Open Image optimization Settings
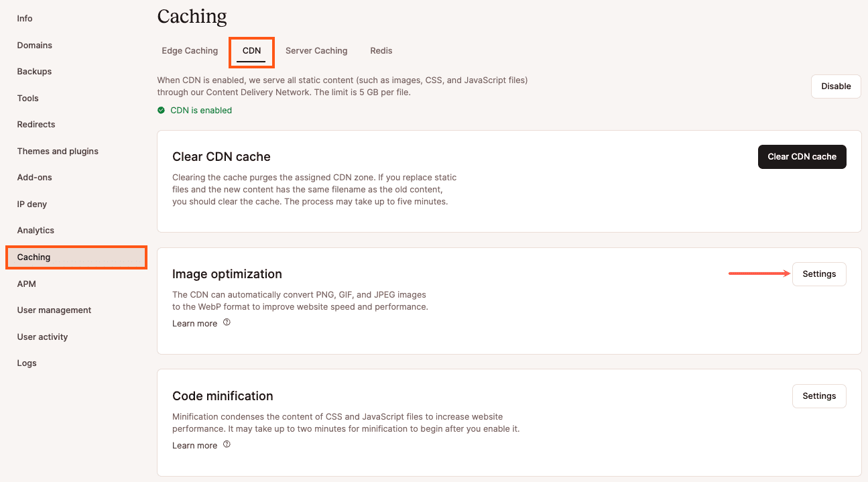Image resolution: width=868 pixels, height=482 pixels. tap(819, 274)
